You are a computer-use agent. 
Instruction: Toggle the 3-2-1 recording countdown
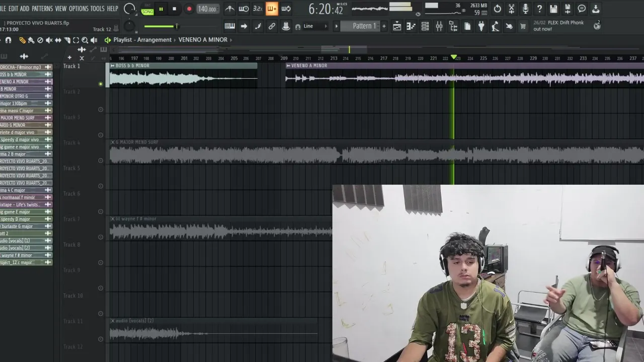(258, 9)
